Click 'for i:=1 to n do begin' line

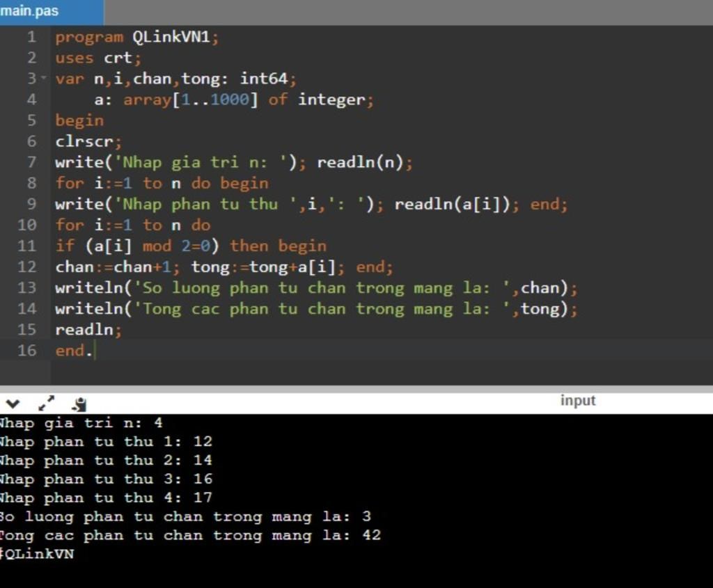162,183
